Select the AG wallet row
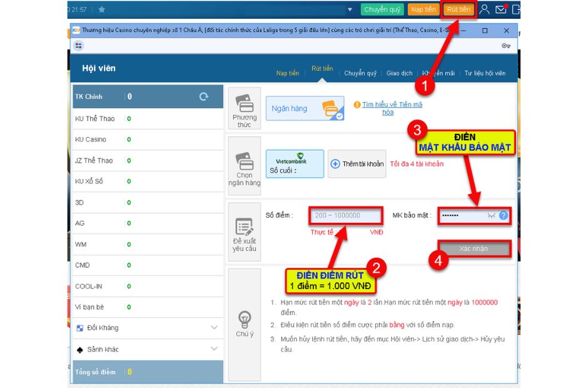The width and height of the screenshot is (588, 388). 148,223
